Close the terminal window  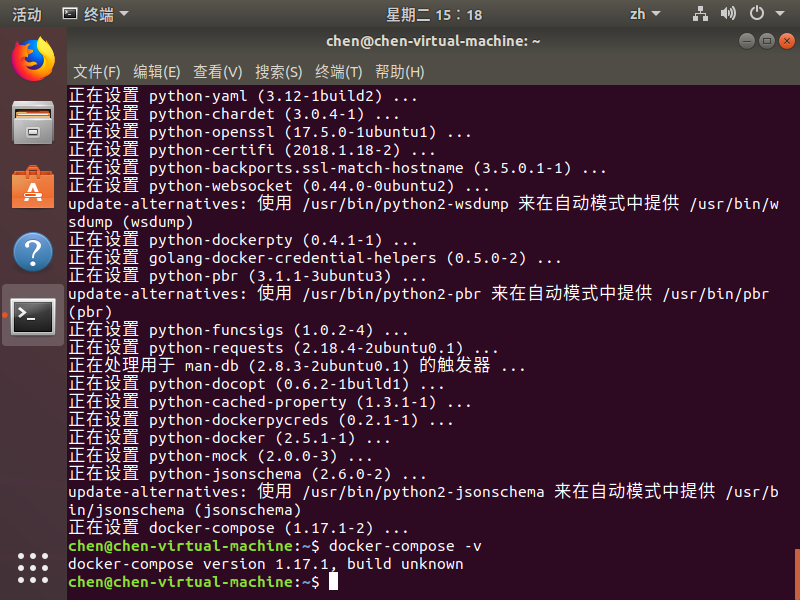(x=787, y=41)
